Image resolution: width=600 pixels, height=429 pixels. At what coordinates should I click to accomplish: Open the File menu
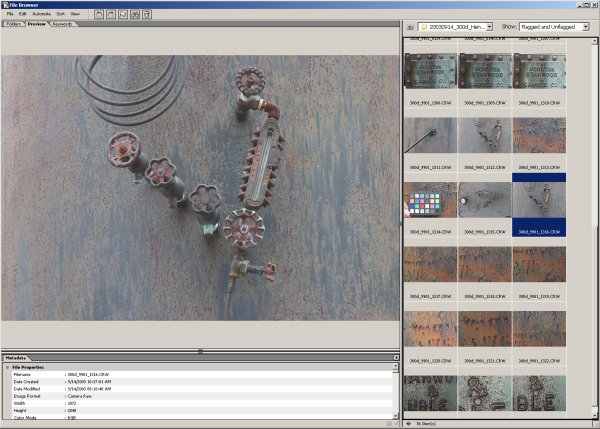(10, 14)
